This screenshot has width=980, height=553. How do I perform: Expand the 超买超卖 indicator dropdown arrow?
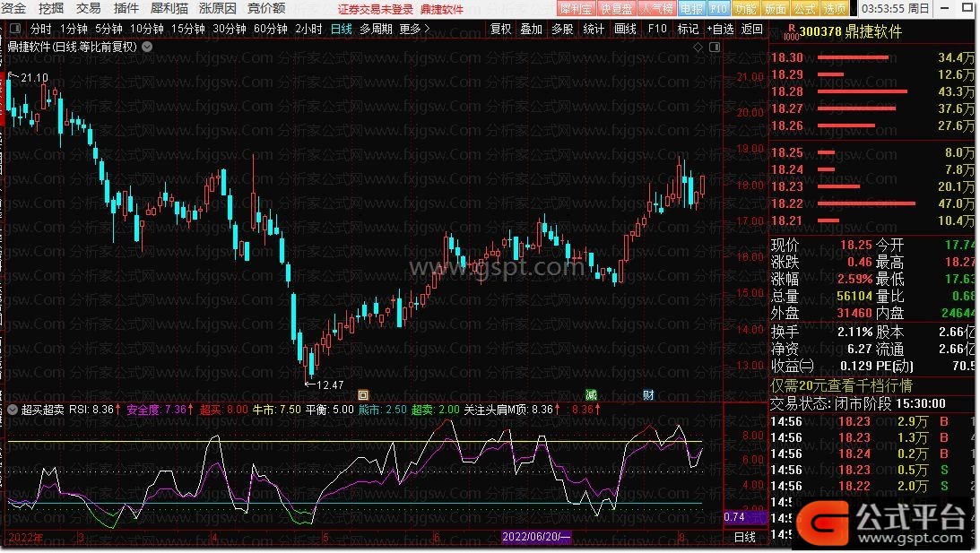coord(13,410)
